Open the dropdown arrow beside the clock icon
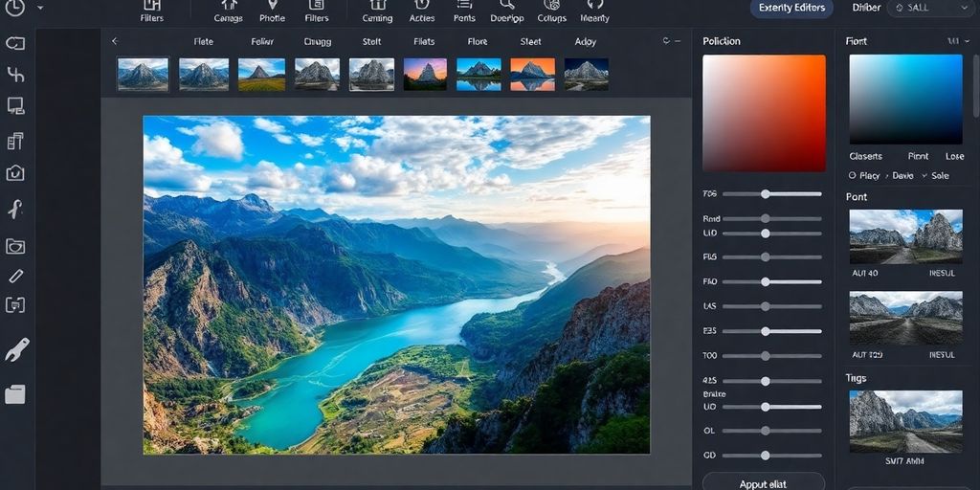The width and height of the screenshot is (980, 490). point(40,8)
